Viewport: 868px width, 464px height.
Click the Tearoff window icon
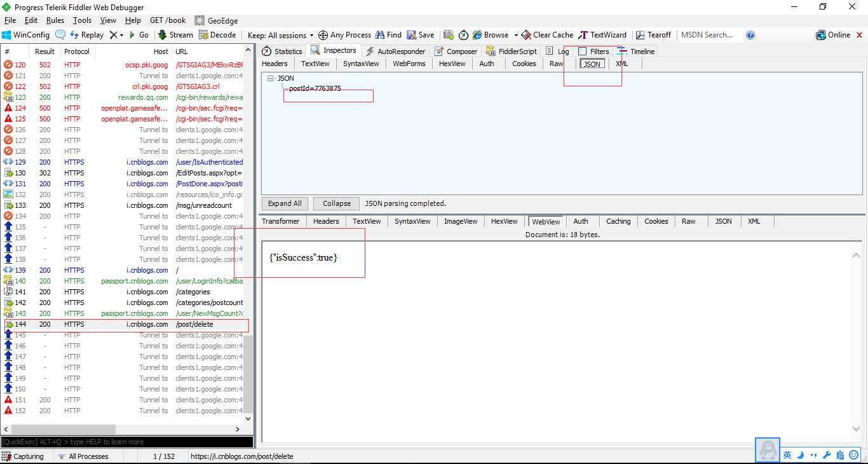(641, 35)
